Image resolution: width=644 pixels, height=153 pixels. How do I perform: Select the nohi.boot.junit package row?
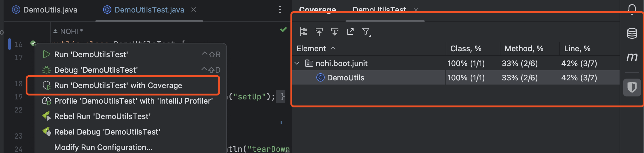click(x=456, y=63)
